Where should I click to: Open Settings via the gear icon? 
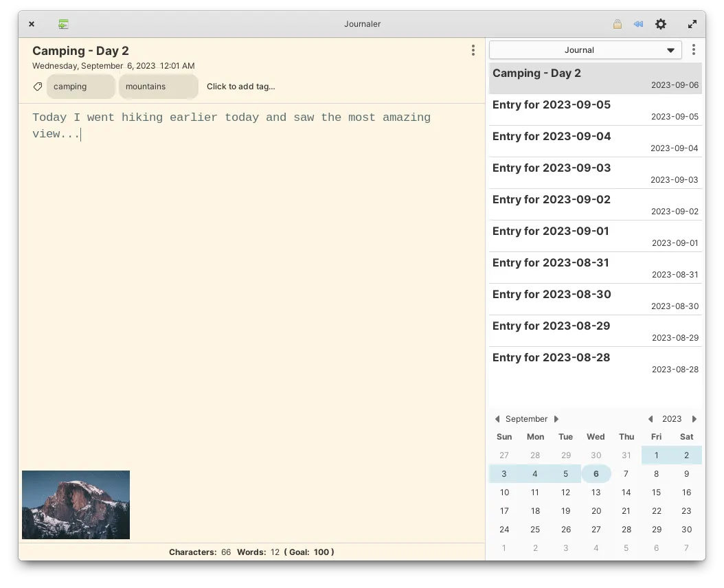point(660,23)
